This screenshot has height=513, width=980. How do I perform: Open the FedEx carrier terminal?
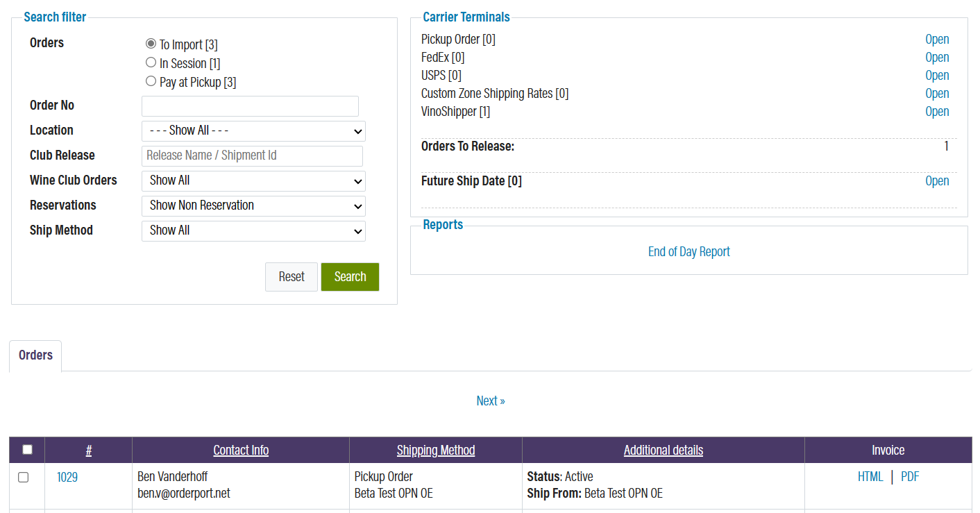pos(937,57)
